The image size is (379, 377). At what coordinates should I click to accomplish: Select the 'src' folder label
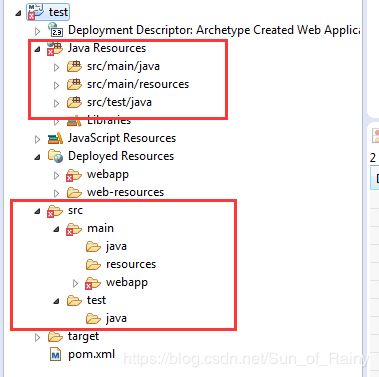tap(75, 211)
